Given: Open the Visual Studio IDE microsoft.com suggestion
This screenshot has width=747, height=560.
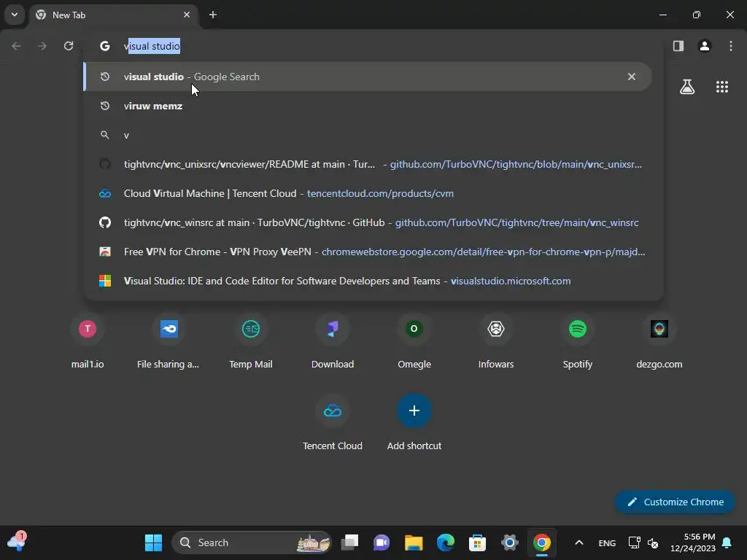Looking at the screenshot, I should [x=368, y=281].
